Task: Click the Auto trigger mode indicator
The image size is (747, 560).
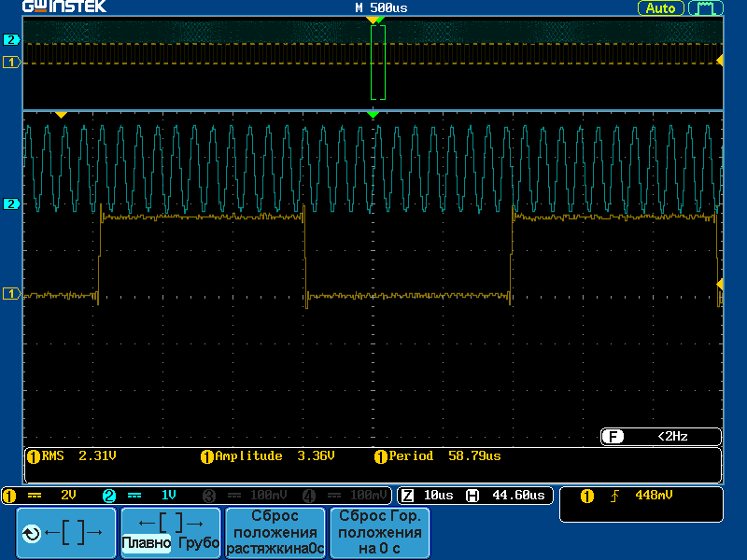Action: tap(660, 8)
